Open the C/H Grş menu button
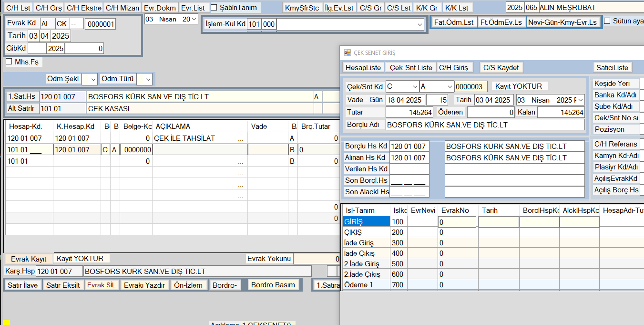Screen dimensions: 644x325 pos(48,8)
